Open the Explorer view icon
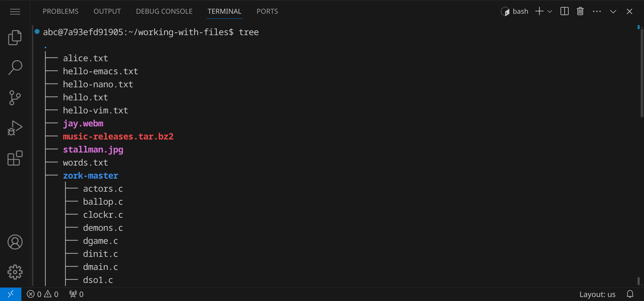Viewport: 644px width, 301px height. (x=15, y=37)
